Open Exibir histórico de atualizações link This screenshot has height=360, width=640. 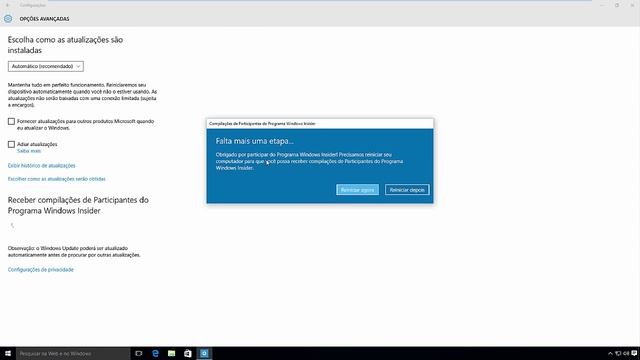point(42,166)
